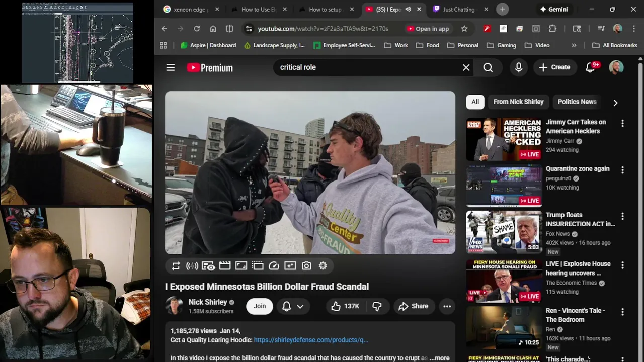Viewport: 644px width, 362px height.
Task: Open the Chrome profile avatar in the toolbar
Action: (x=618, y=29)
